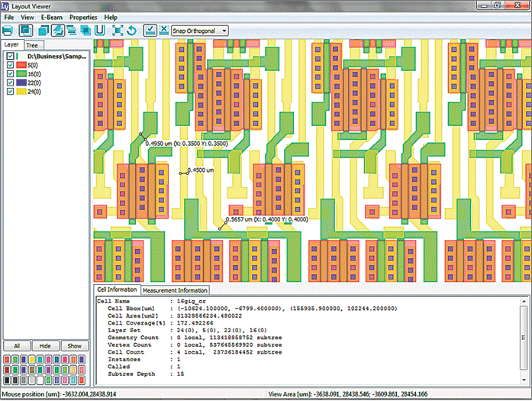Click the 0.5657 um measurement label
The image size is (532, 401).
click(267, 219)
